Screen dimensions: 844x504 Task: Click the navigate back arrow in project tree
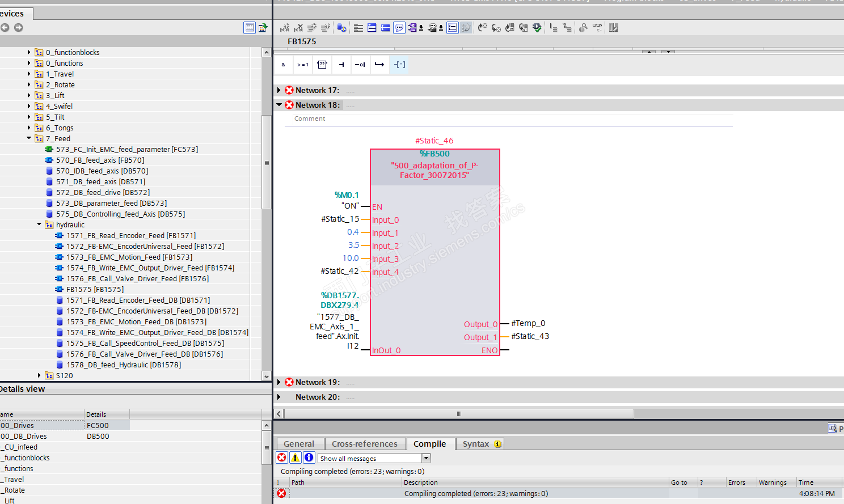(x=5, y=28)
